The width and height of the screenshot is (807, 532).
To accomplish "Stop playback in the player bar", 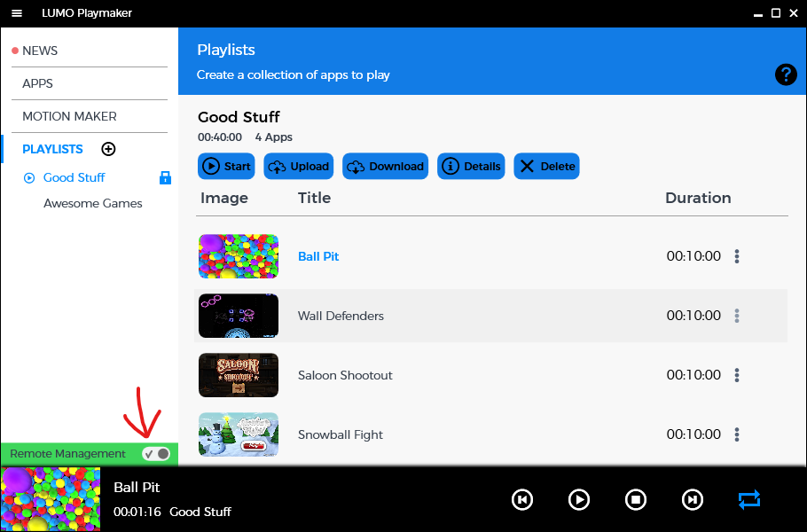I will (636, 499).
